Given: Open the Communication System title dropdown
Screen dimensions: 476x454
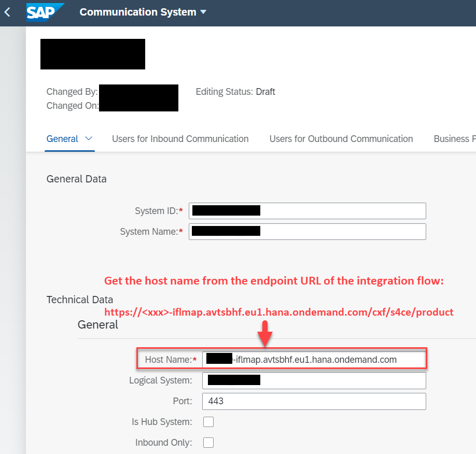Looking at the screenshot, I should [203, 12].
